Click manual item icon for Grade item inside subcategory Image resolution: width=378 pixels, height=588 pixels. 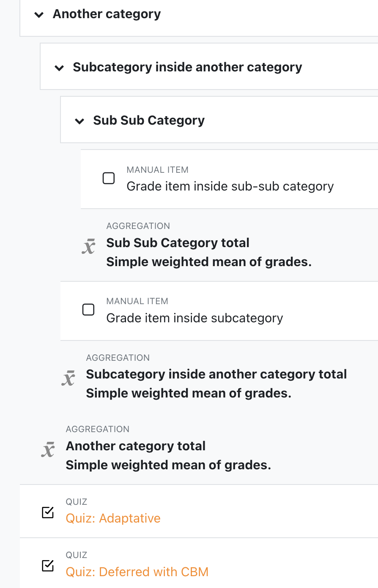[88, 310]
